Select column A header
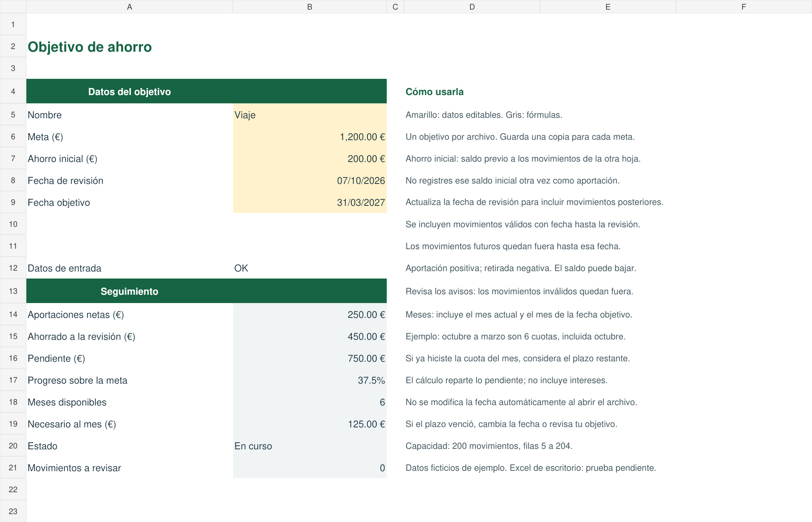This screenshot has width=812, height=522. tap(129, 7)
